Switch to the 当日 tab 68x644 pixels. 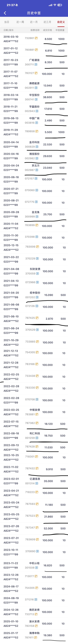(x=7, y=22)
